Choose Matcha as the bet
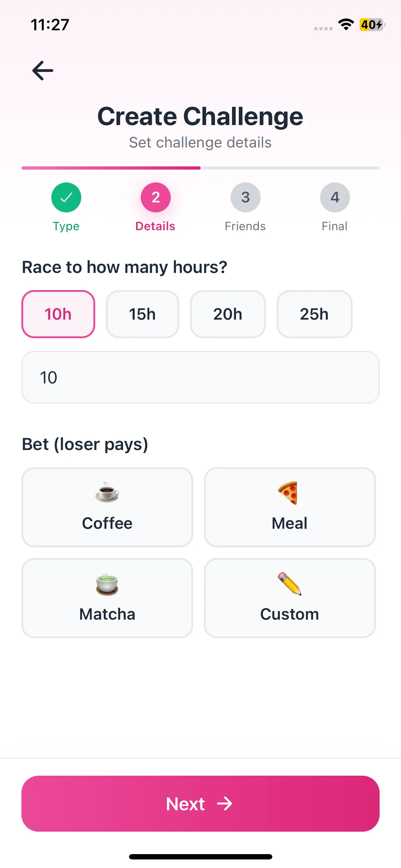 pyautogui.click(x=107, y=614)
